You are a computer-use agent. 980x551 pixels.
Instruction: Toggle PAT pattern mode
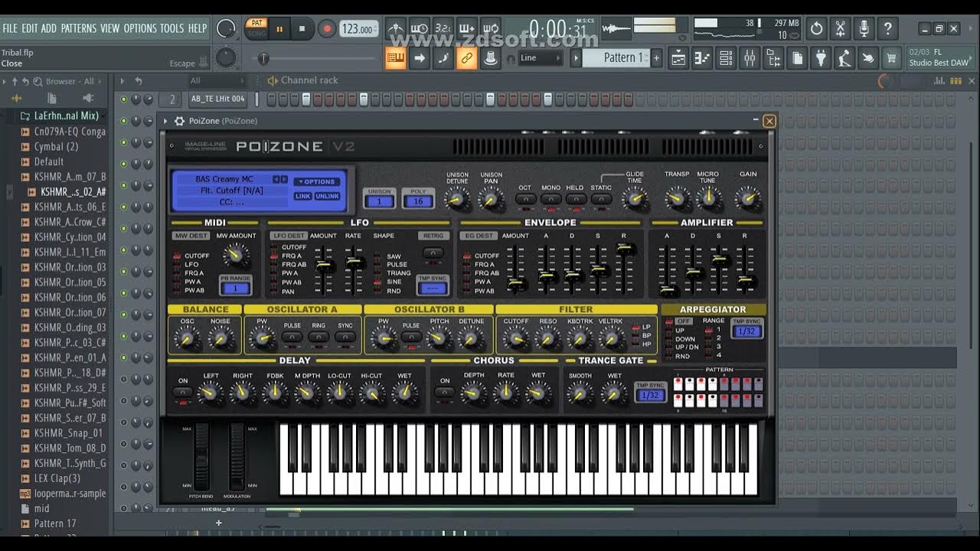pyautogui.click(x=256, y=24)
